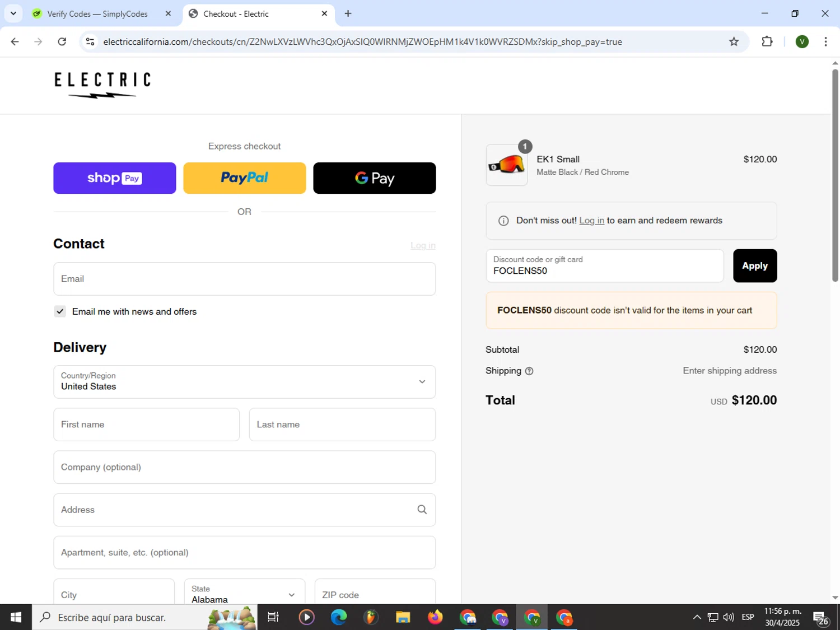Click the Log in link beside Contact

[x=423, y=245]
